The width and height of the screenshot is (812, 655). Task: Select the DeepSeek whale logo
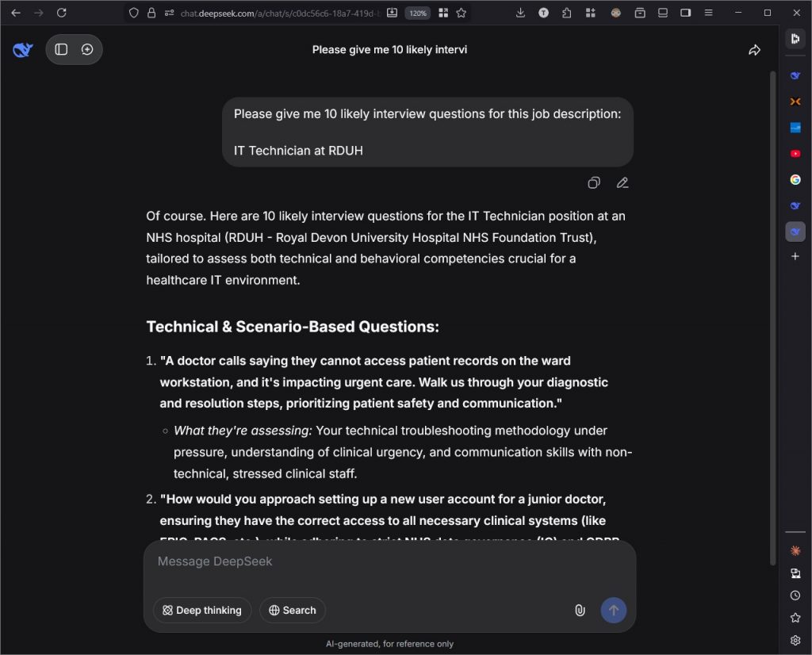(x=22, y=49)
